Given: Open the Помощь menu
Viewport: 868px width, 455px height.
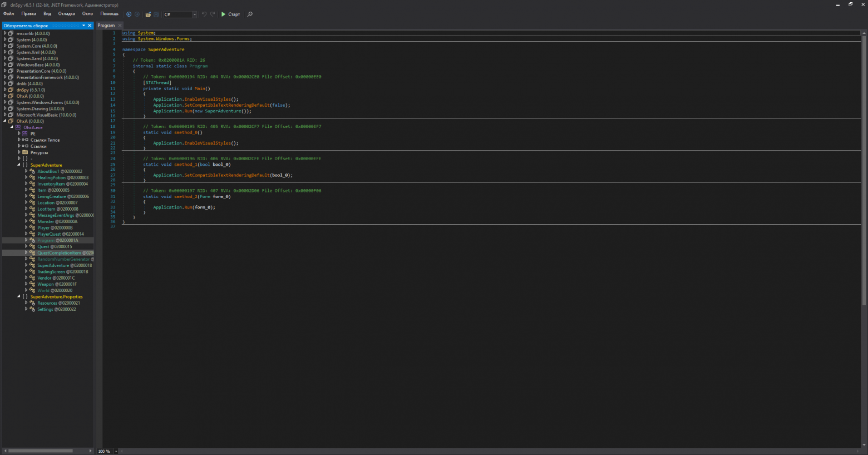Looking at the screenshot, I should click(x=109, y=14).
